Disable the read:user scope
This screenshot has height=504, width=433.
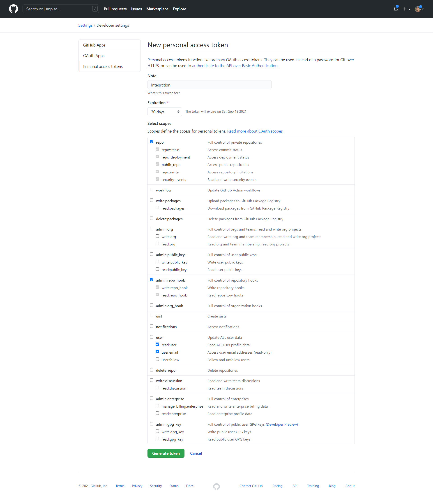tap(157, 344)
